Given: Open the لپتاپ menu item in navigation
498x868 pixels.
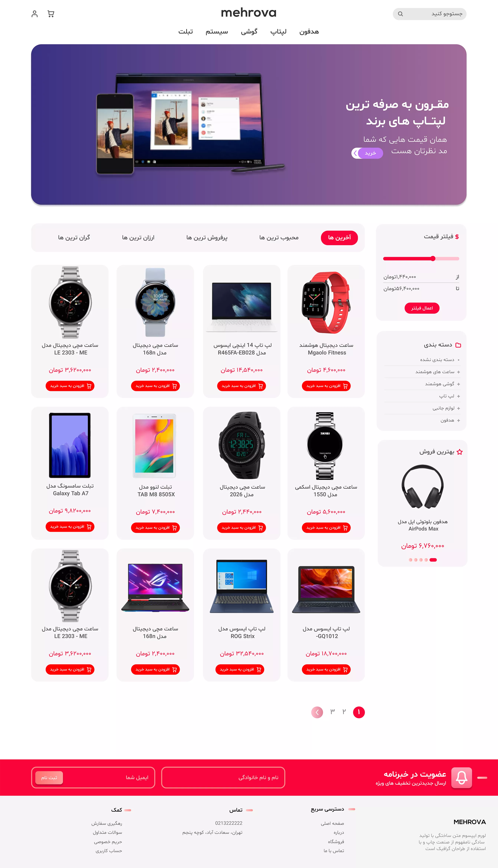Looking at the screenshot, I should (x=278, y=32).
